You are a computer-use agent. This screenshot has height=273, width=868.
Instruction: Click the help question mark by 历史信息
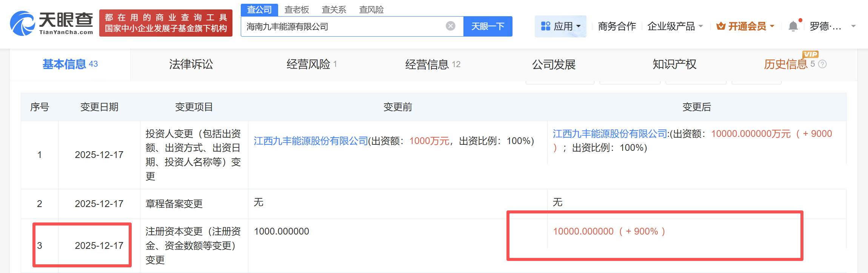[822, 64]
